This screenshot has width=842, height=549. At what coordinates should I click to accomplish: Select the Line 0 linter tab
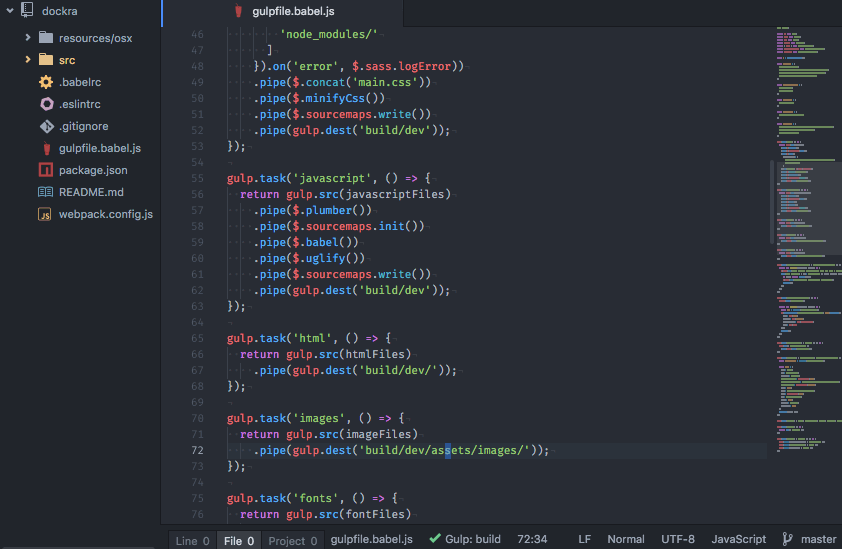[193, 540]
